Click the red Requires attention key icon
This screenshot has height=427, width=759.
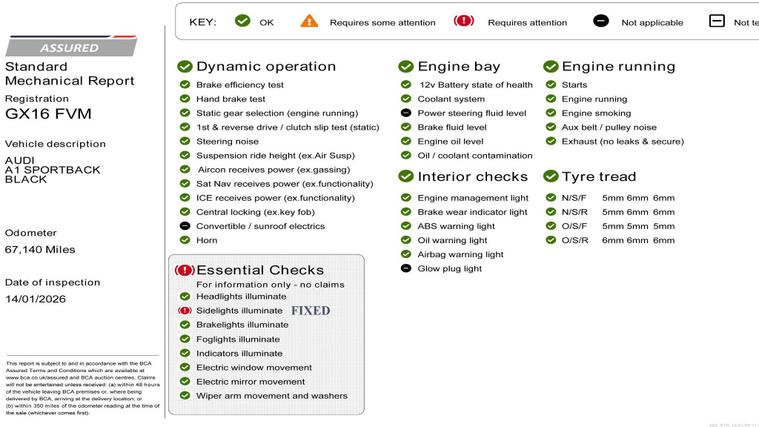pyautogui.click(x=464, y=21)
